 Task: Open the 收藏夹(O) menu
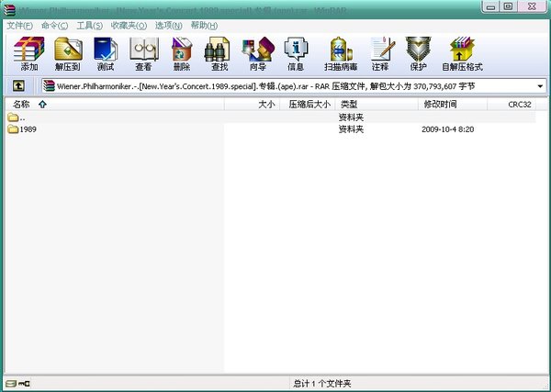[129, 26]
